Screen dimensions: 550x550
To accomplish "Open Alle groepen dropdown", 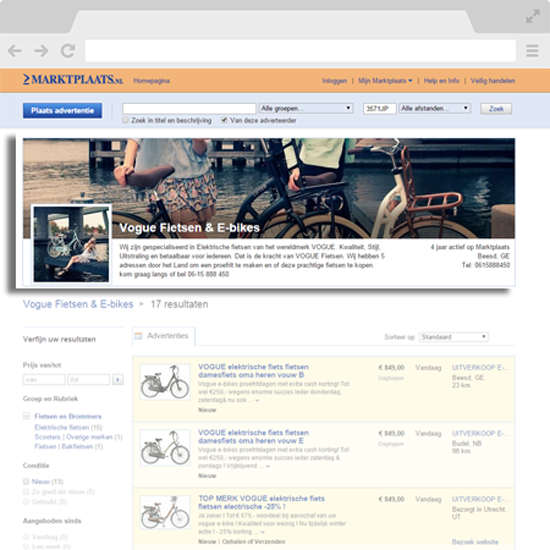I will coord(306,108).
